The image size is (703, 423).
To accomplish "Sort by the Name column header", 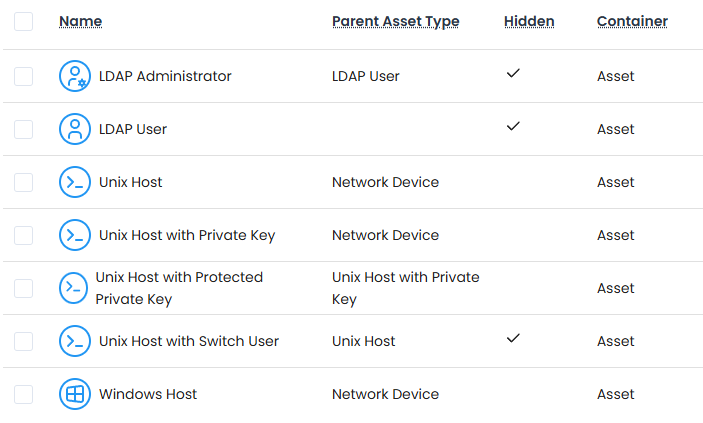I will tap(80, 21).
